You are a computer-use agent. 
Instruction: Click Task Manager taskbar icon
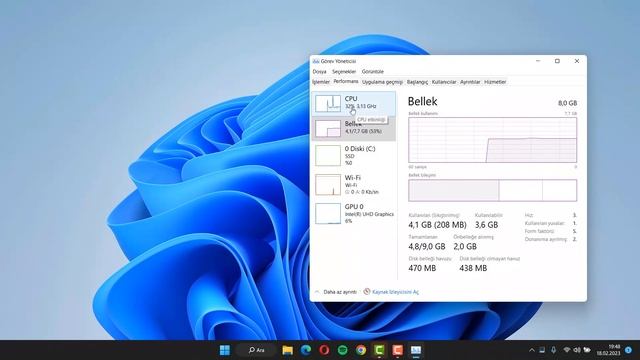click(416, 350)
